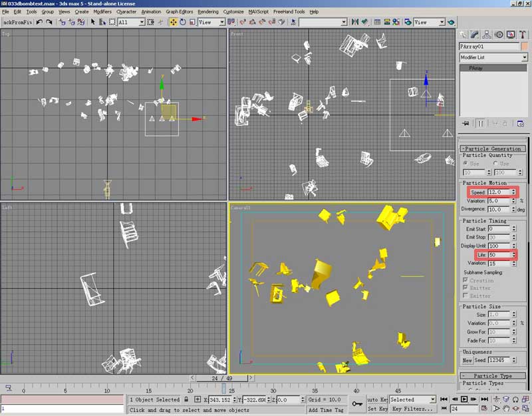Open the Utilities hammer panel tab
Viewport: 532px width, 416px height.
[523, 35]
